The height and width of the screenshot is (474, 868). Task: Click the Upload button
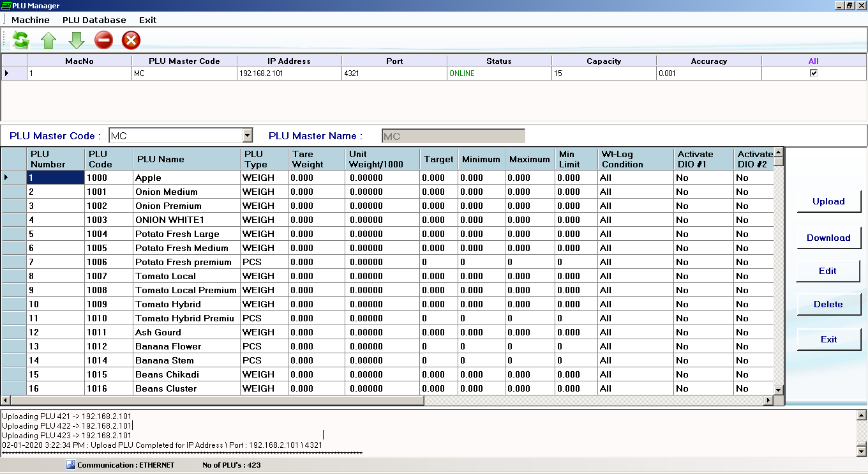click(x=828, y=201)
